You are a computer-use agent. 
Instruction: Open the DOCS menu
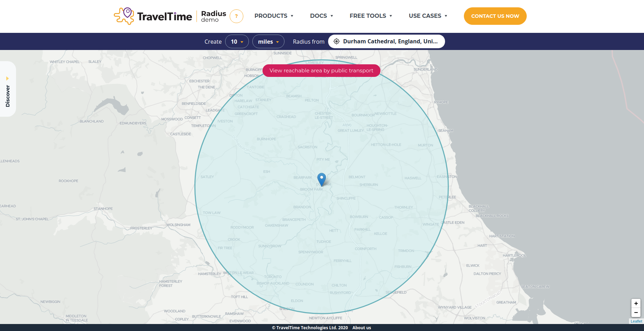(321, 16)
